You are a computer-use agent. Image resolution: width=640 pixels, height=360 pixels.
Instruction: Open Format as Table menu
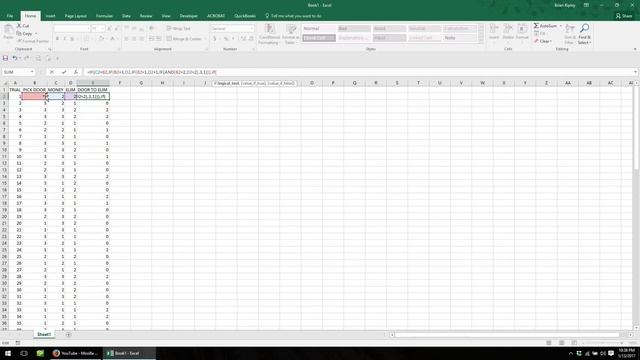click(x=290, y=34)
